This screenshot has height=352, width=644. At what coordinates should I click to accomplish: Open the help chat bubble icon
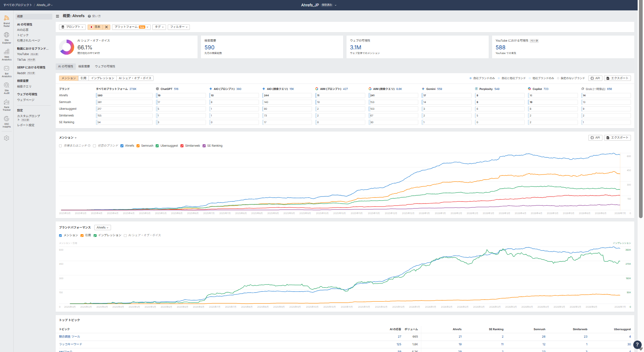637,345
